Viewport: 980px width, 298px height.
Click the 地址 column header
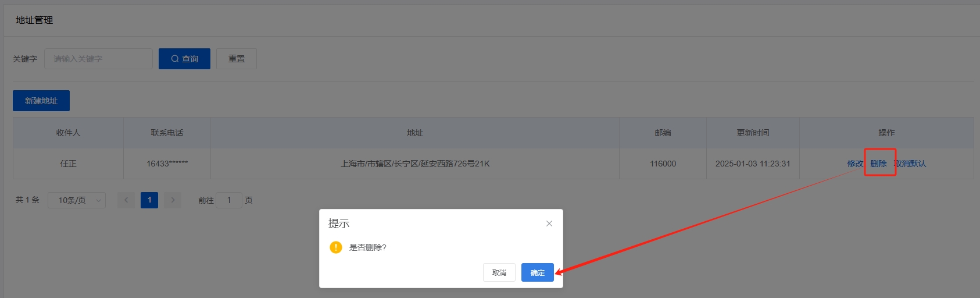pos(415,133)
